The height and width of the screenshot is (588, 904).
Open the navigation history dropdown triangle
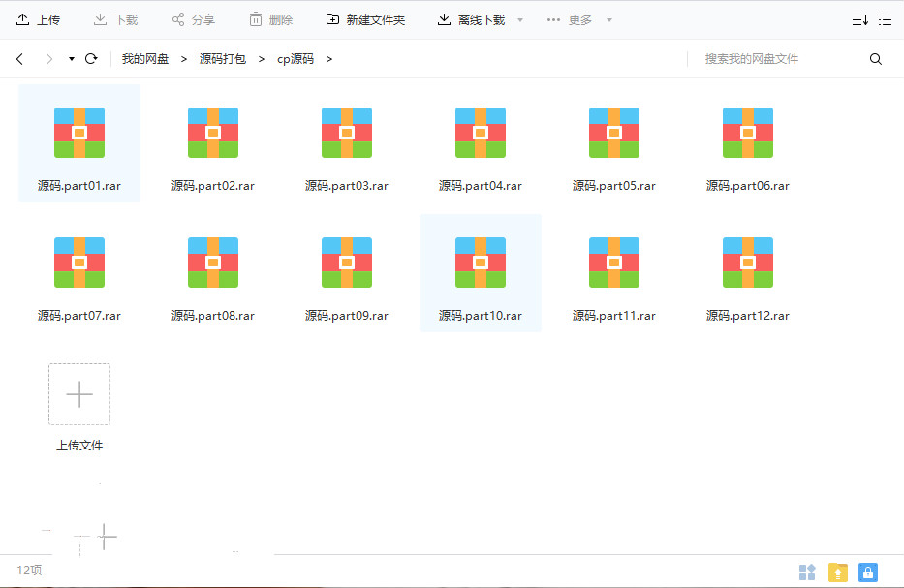(72, 59)
